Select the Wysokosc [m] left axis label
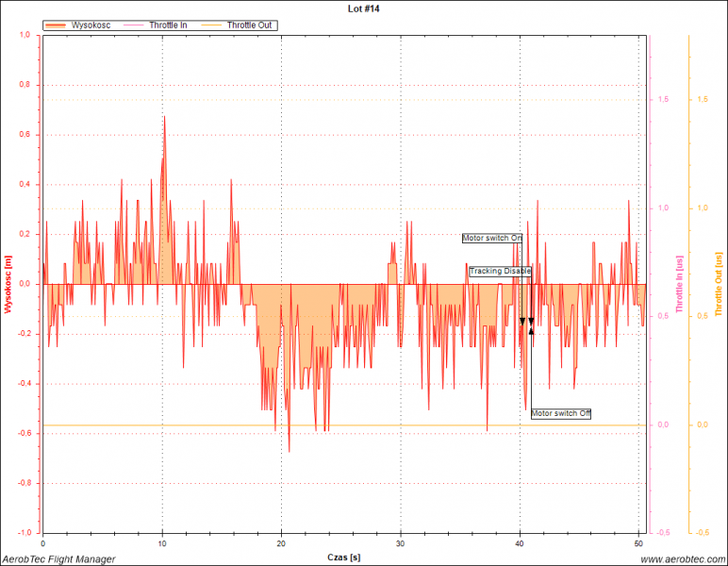 click(8, 284)
